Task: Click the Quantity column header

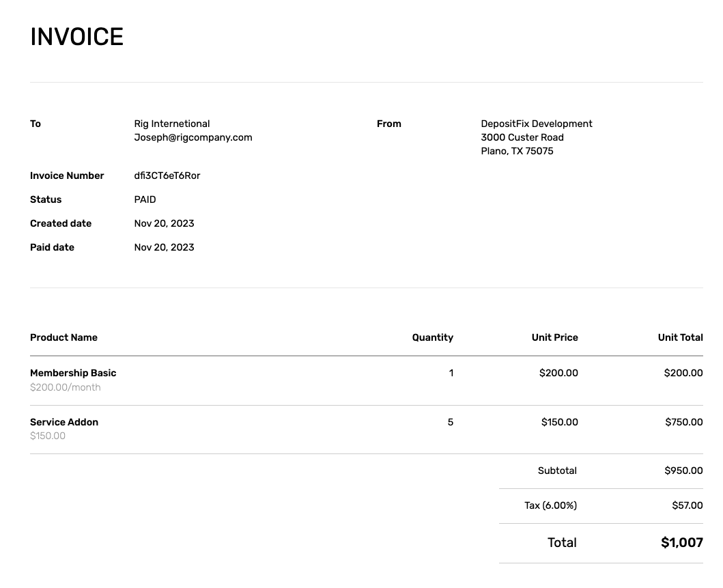Action: 432,337
